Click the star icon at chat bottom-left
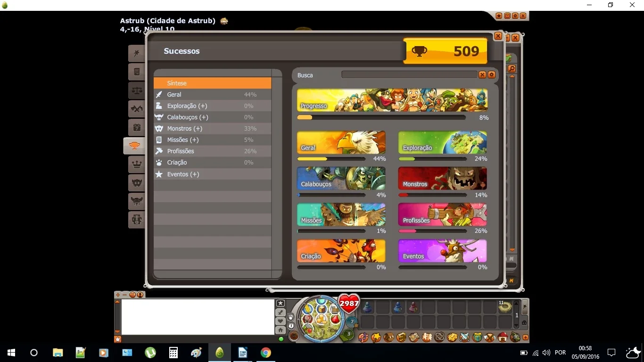644x362 pixels. pos(118,339)
